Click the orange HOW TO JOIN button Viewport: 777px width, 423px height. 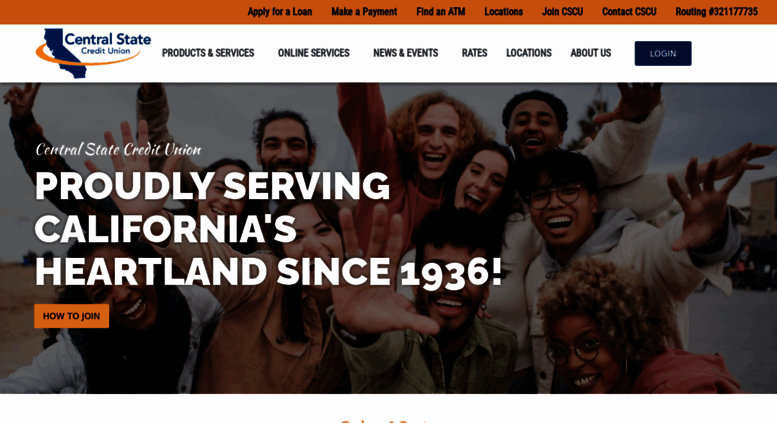coord(71,316)
